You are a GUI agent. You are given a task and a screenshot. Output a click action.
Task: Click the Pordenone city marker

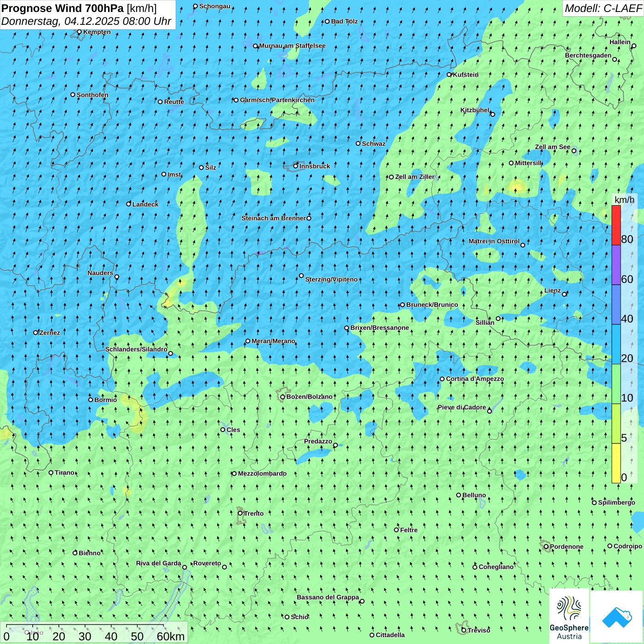[x=546, y=546]
